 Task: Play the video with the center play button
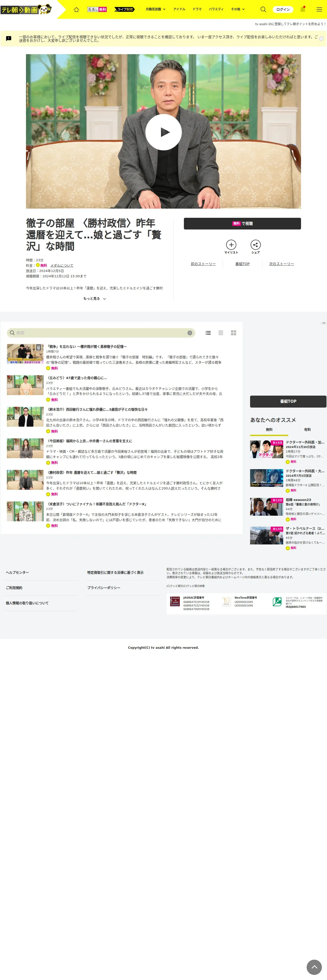[x=164, y=132]
